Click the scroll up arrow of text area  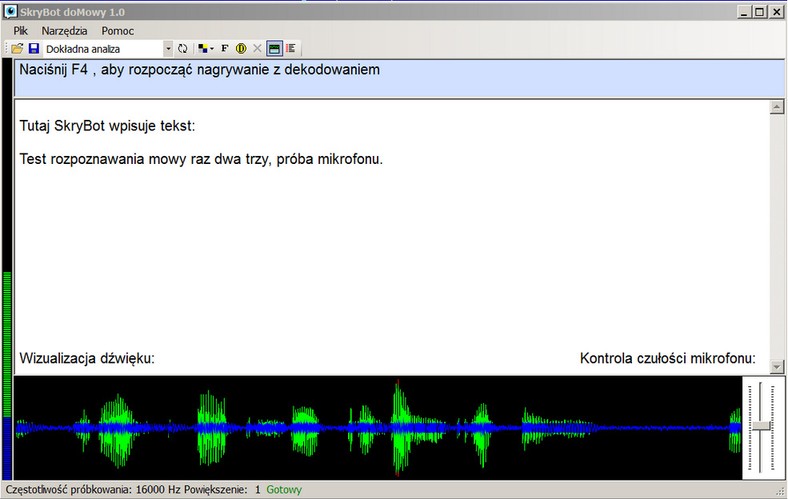click(x=777, y=107)
